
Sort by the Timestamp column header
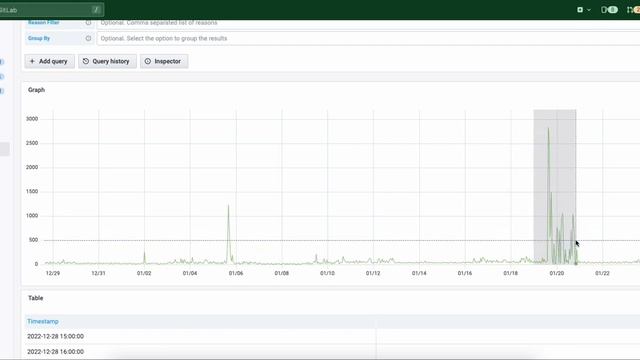[x=43, y=322]
